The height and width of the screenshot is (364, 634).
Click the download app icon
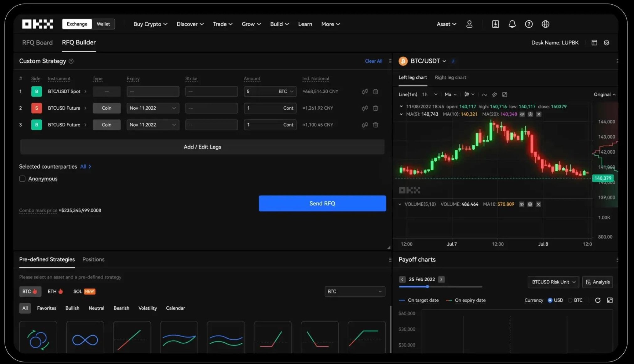tap(495, 24)
